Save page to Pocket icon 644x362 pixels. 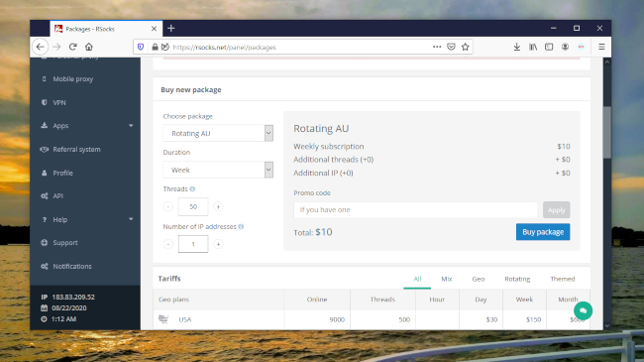tap(451, 47)
